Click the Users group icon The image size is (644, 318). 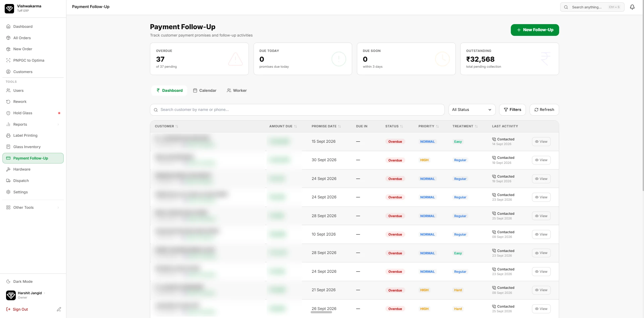tap(8, 90)
